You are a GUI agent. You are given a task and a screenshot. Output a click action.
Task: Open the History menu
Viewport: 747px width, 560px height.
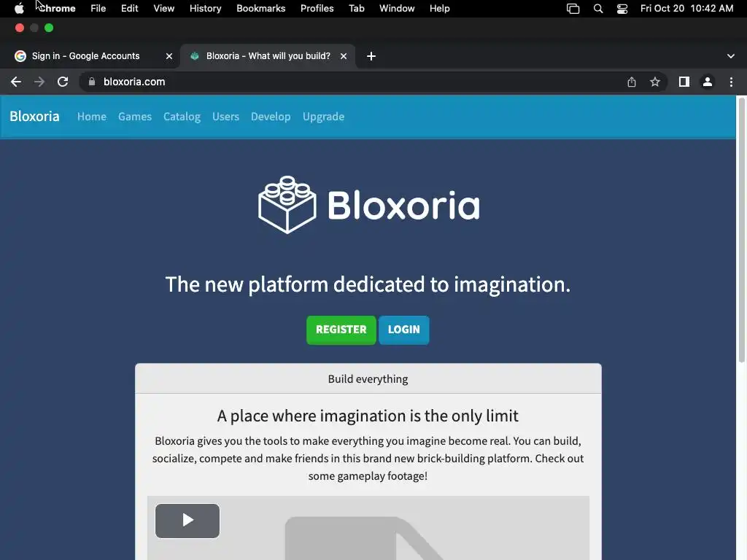[x=205, y=9]
